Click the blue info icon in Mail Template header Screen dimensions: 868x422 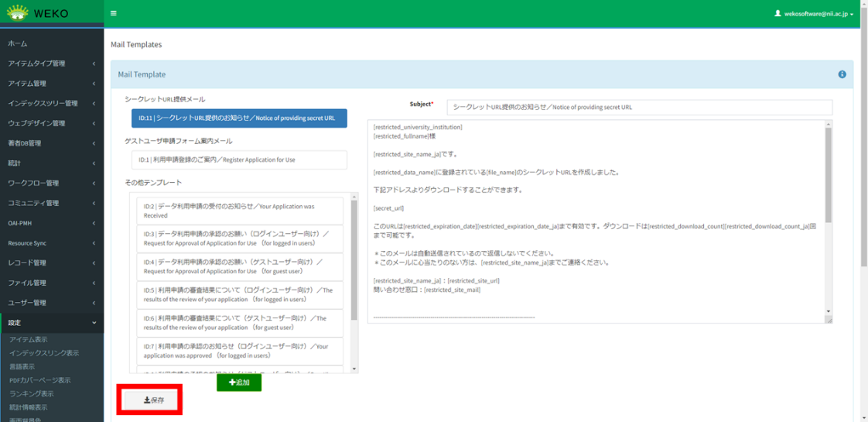[x=842, y=74]
